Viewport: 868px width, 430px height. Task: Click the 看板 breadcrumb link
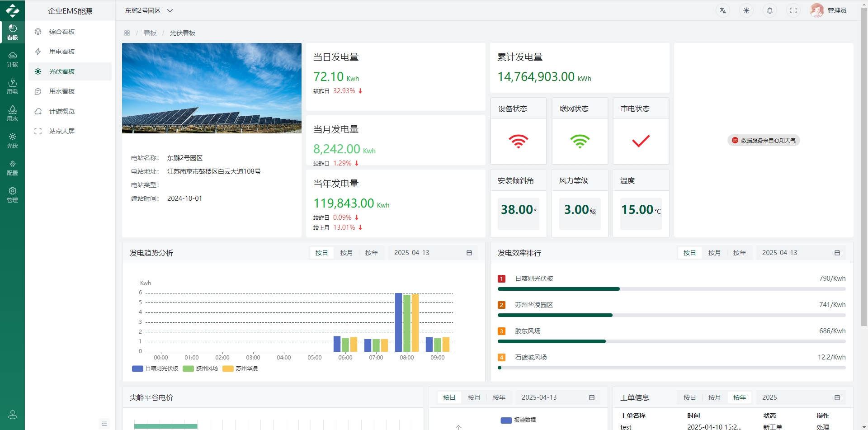(150, 33)
